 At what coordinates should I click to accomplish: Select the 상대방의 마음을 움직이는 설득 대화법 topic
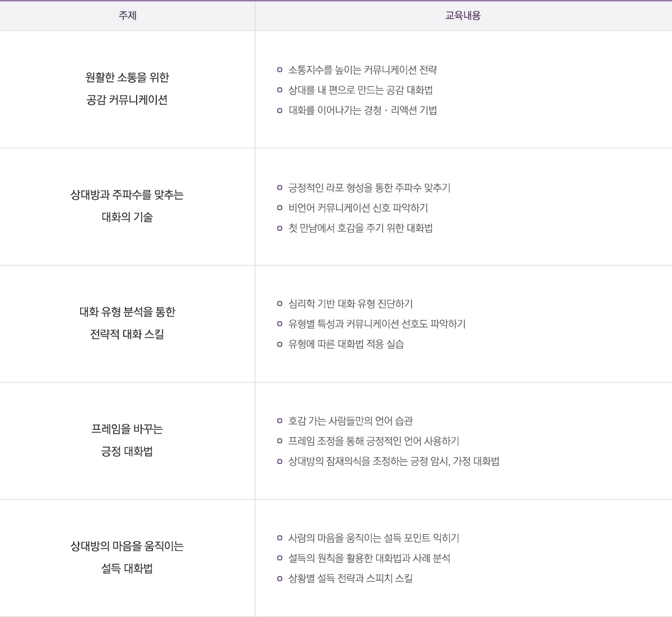pos(127,558)
